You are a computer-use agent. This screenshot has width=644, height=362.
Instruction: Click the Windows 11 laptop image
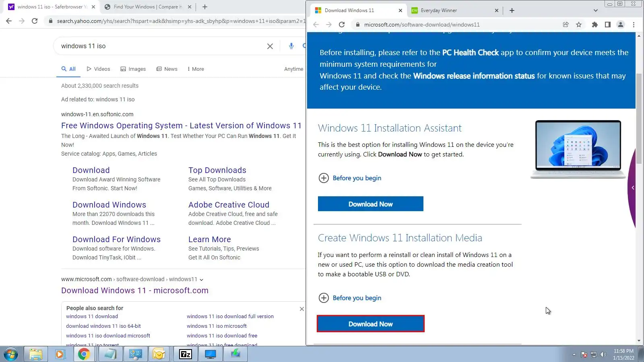[x=578, y=149]
